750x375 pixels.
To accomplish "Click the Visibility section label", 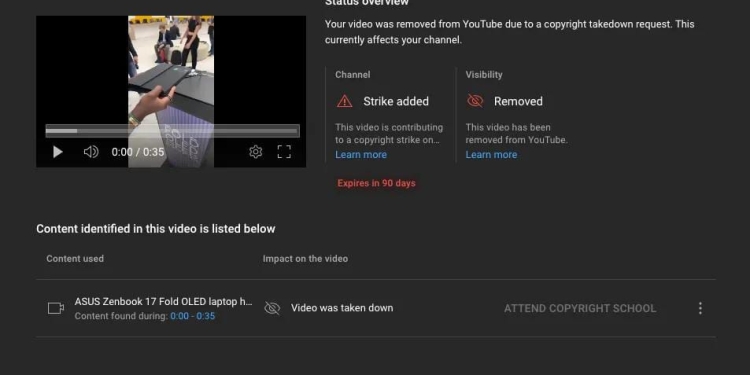I will click(x=484, y=75).
